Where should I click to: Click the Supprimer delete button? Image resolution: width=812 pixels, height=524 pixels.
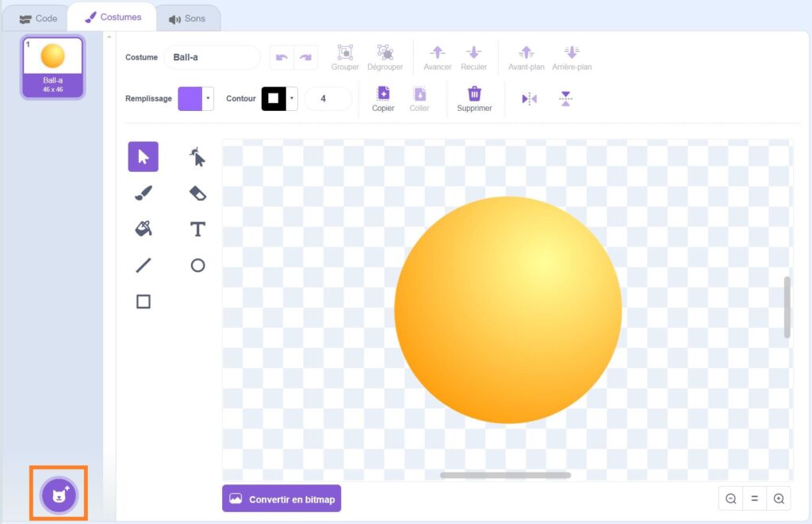[x=474, y=99]
